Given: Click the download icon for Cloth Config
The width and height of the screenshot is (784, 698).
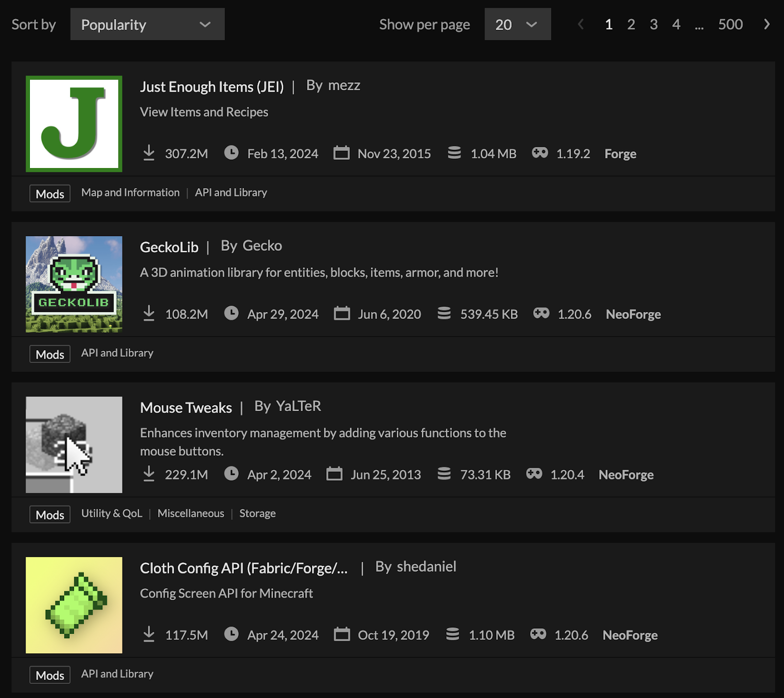Looking at the screenshot, I should pyautogui.click(x=149, y=634).
